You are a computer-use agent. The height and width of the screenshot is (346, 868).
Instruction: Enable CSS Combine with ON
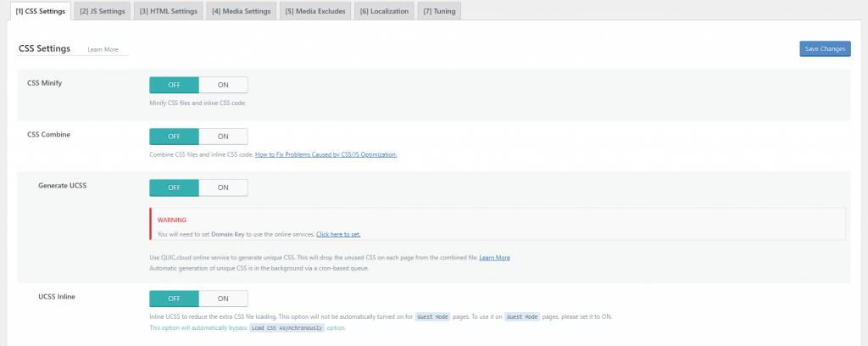223,137
